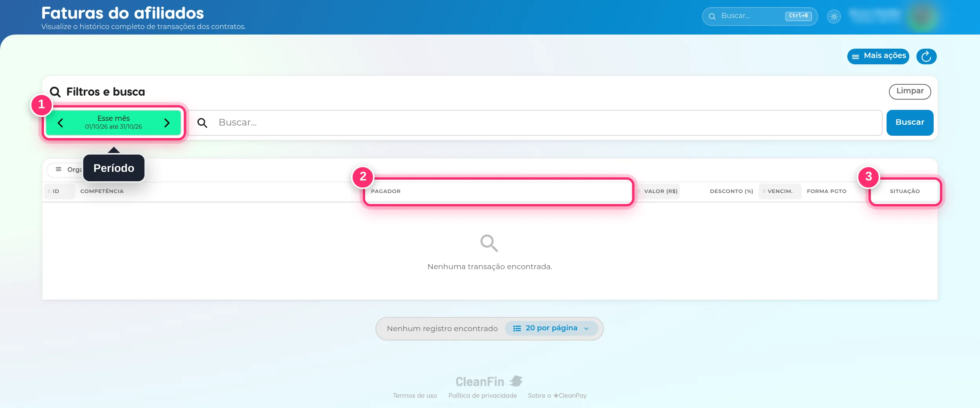
Task: Sort by VENCIM. column header
Action: click(780, 191)
